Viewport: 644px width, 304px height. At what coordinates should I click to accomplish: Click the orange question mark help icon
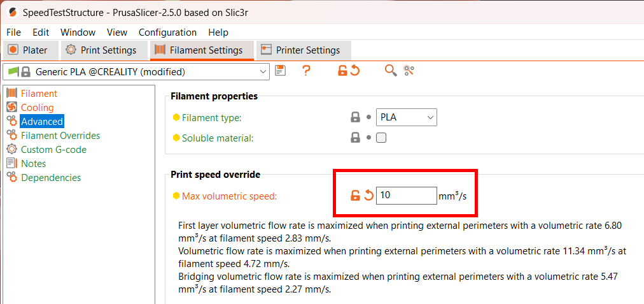tap(306, 71)
